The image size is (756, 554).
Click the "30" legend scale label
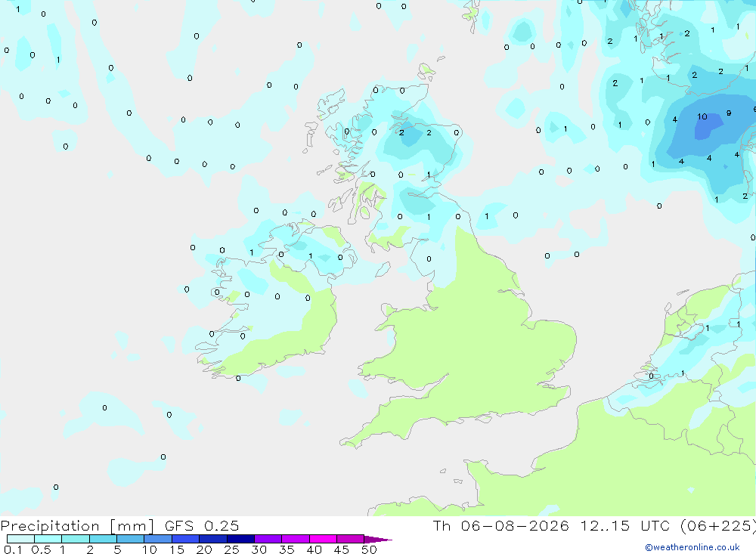click(259, 549)
